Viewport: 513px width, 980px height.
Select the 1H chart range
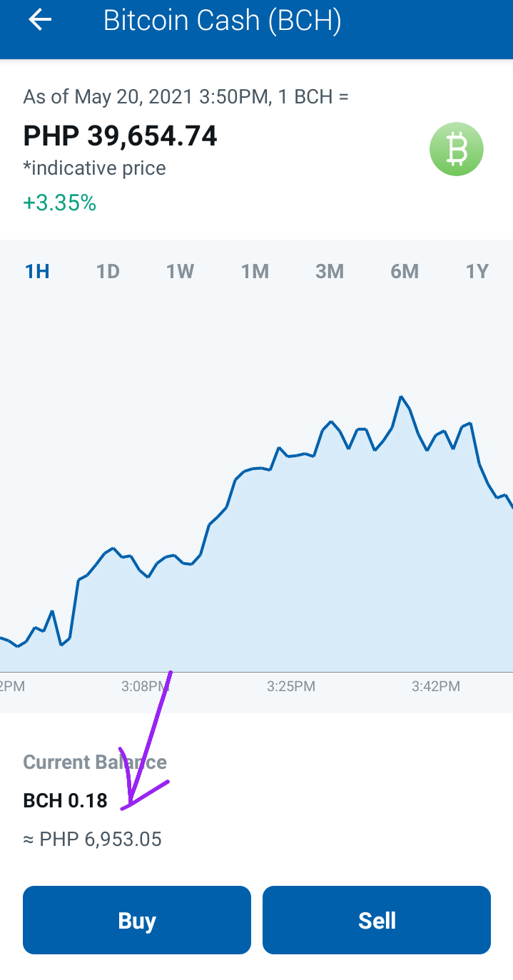click(x=37, y=271)
